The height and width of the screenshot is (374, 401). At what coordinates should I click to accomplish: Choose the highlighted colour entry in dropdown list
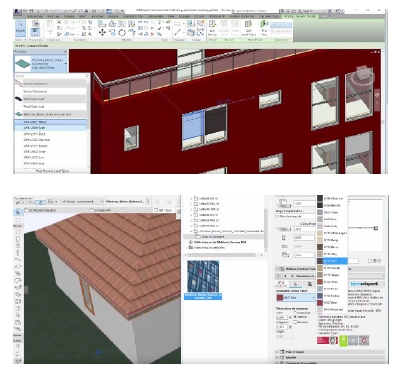coord(332,261)
